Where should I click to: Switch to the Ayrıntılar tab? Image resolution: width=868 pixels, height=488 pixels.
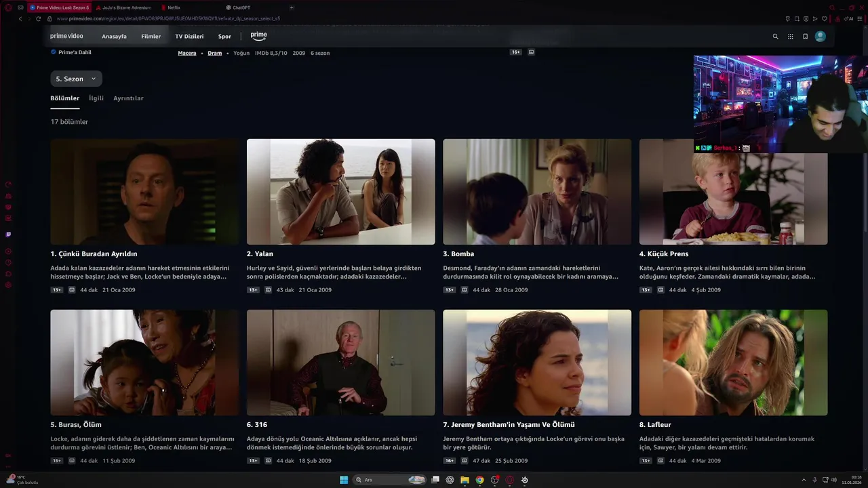(x=128, y=98)
